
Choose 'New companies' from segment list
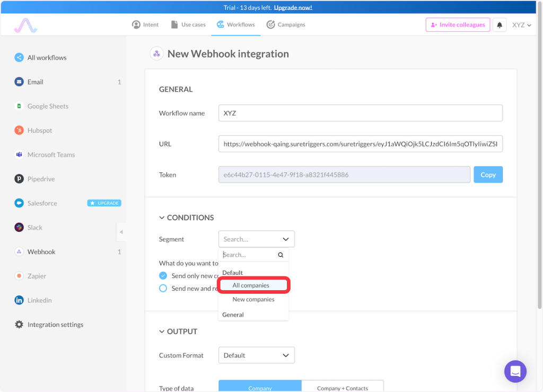(253, 299)
